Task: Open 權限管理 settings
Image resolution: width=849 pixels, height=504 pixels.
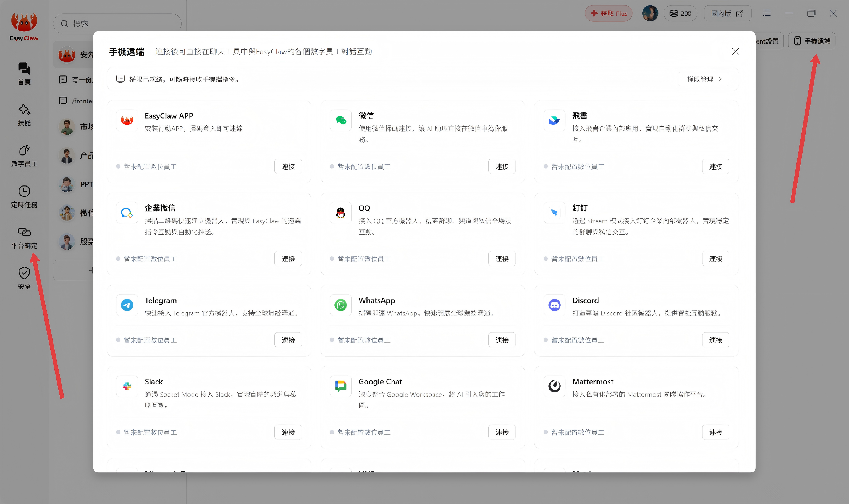Action: tap(704, 79)
